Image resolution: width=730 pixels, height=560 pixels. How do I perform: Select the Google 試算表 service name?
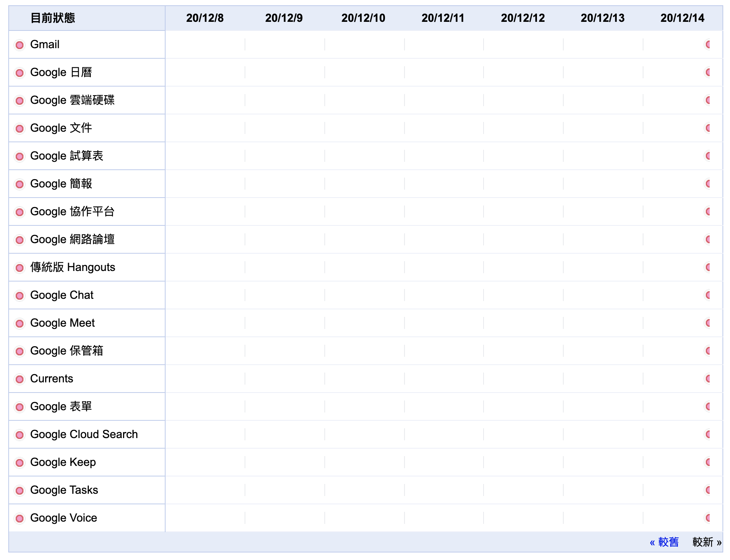[67, 156]
